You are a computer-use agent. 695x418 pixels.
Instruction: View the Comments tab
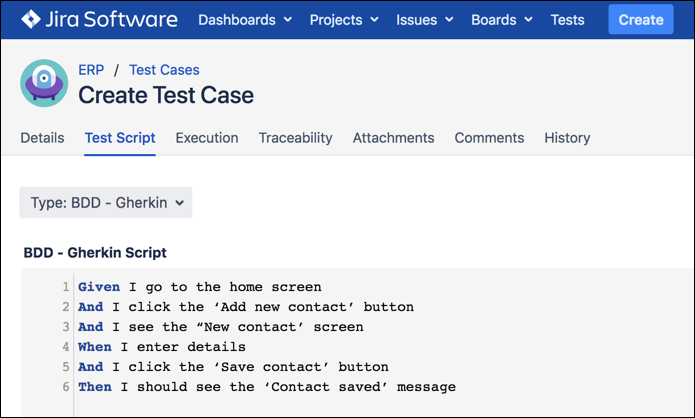click(489, 138)
